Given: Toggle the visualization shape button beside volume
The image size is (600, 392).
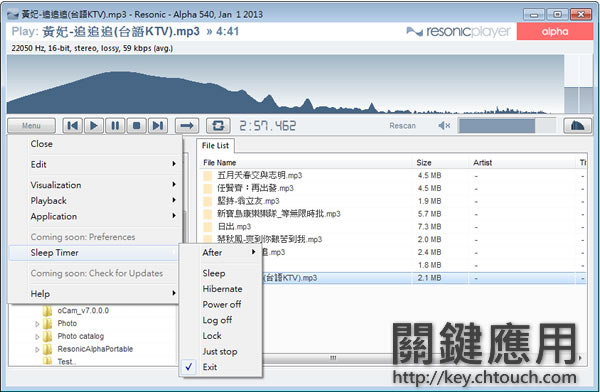Looking at the screenshot, I should pos(577,126).
